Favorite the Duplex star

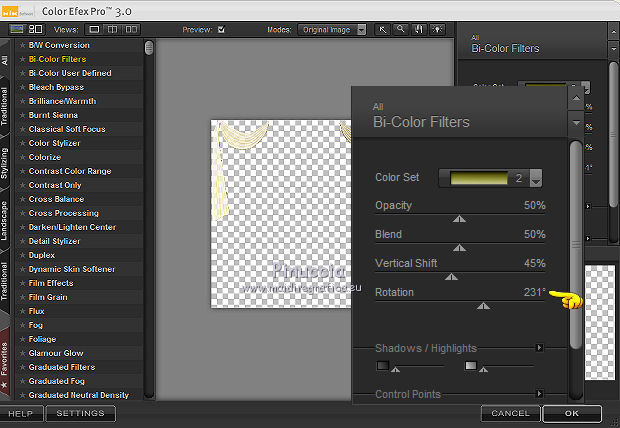(22, 255)
